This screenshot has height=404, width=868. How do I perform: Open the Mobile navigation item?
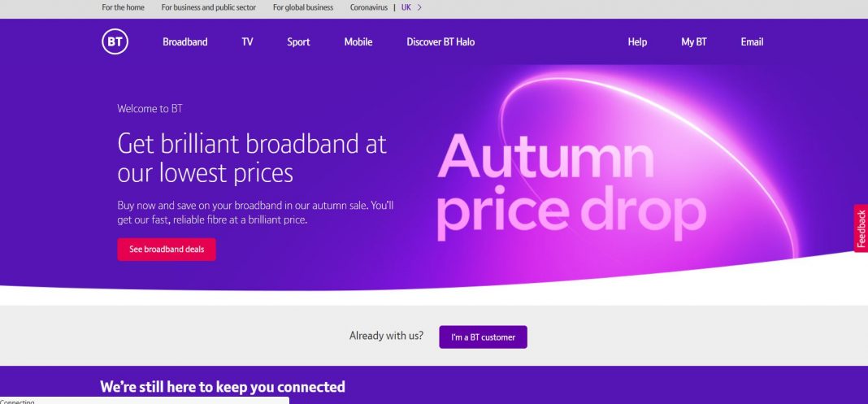tap(358, 42)
